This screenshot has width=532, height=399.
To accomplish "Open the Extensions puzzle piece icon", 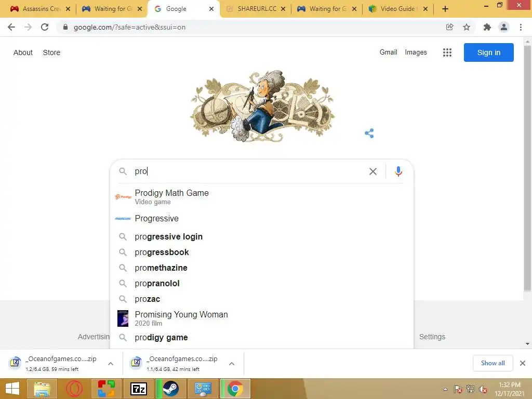I will [x=487, y=27].
